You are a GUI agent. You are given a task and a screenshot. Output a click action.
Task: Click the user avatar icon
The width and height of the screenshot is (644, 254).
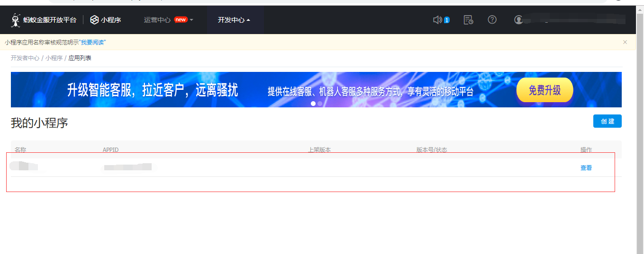[x=519, y=20]
